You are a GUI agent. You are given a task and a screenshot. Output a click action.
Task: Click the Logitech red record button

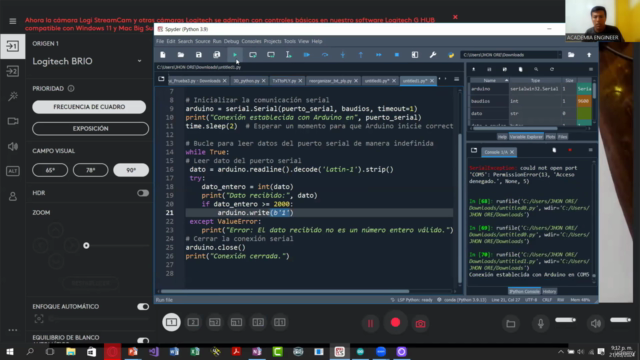(395, 323)
